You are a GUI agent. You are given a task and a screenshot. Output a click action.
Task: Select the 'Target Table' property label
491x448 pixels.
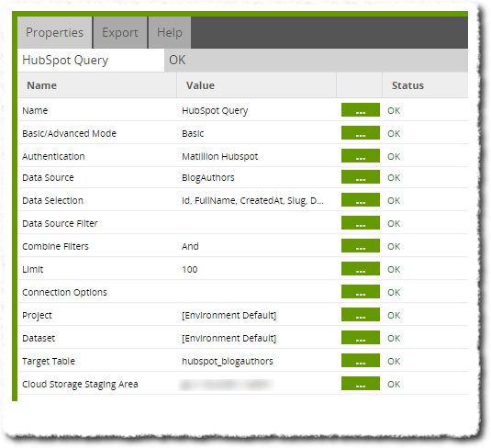49,361
